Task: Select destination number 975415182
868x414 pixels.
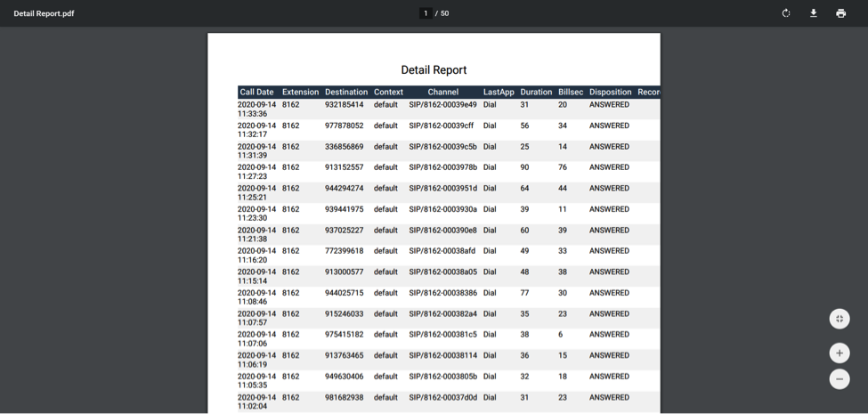Action: (x=345, y=334)
